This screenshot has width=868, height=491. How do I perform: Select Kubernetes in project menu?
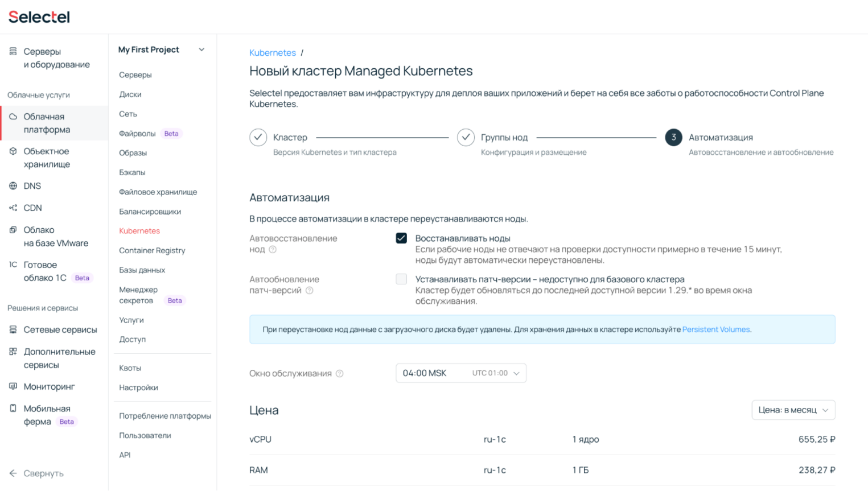click(139, 231)
